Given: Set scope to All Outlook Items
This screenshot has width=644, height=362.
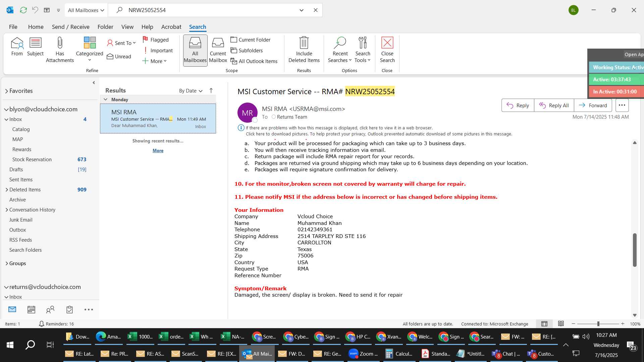Looking at the screenshot, I should click(x=254, y=61).
